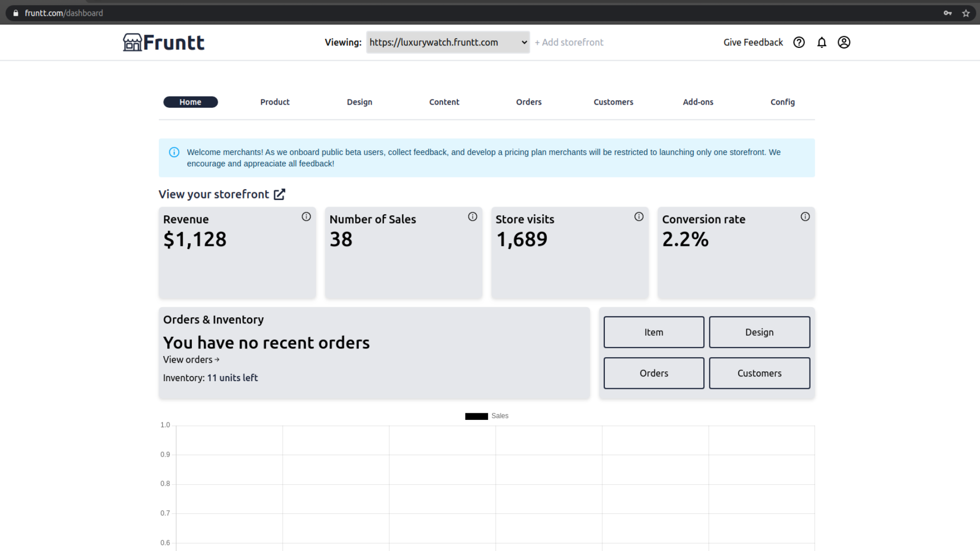Open the help question mark icon
Image resolution: width=980 pixels, height=551 pixels.
click(x=799, y=42)
